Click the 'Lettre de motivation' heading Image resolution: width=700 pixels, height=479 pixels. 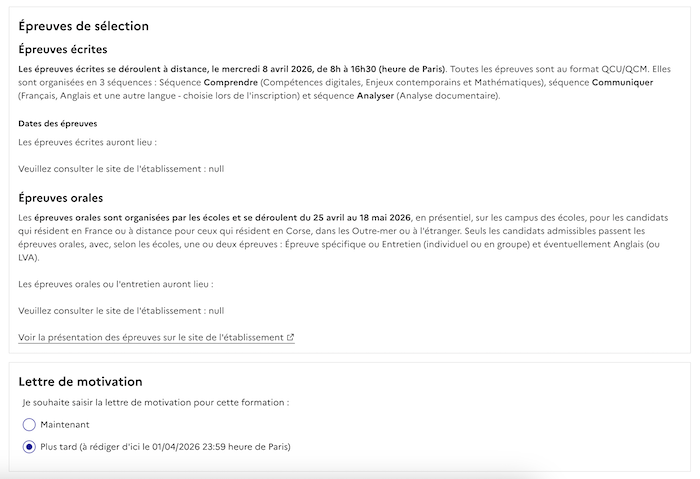coord(80,381)
